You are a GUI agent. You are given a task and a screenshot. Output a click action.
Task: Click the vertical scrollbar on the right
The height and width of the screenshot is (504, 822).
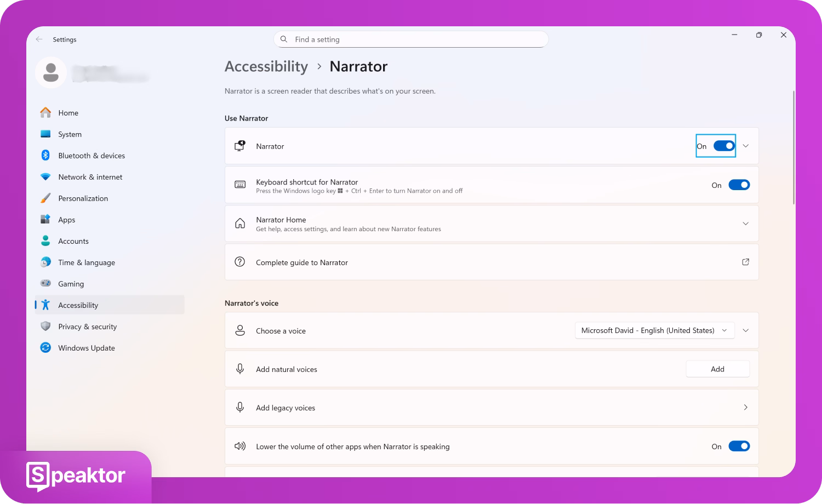(x=793, y=148)
